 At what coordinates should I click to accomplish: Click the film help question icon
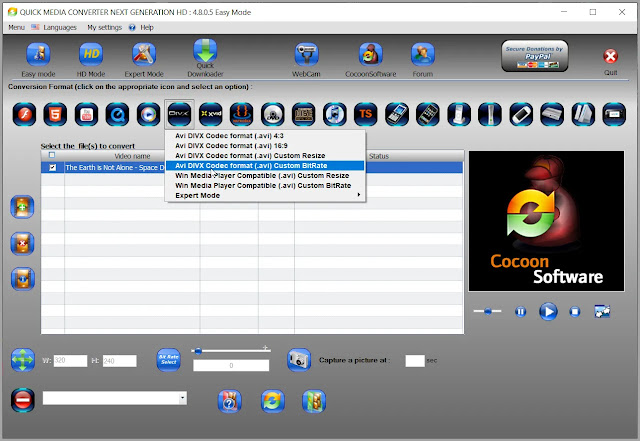point(229,401)
